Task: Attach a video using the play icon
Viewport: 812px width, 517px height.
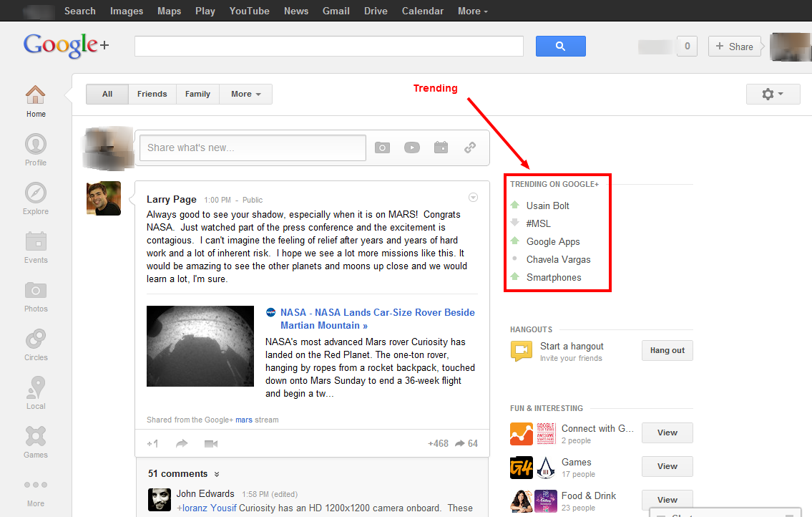Action: pyautogui.click(x=412, y=148)
